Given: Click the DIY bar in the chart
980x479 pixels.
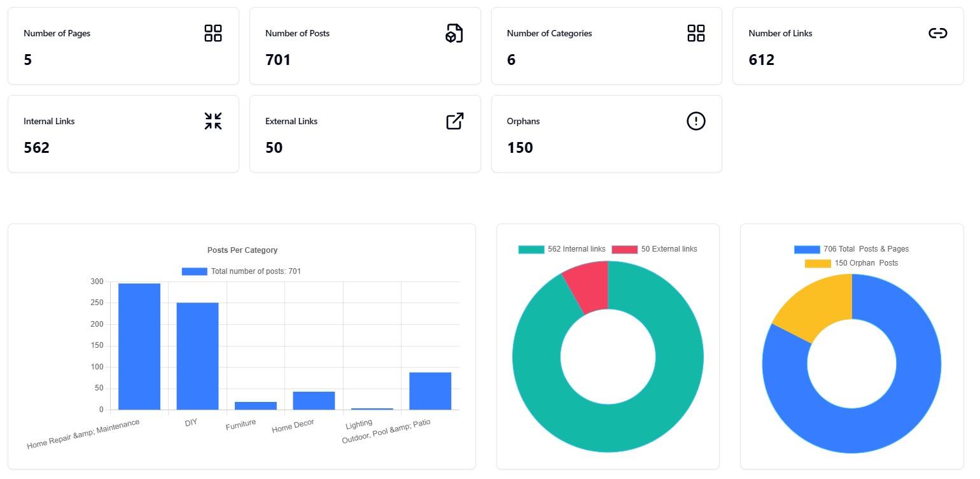Looking at the screenshot, I should (197, 356).
